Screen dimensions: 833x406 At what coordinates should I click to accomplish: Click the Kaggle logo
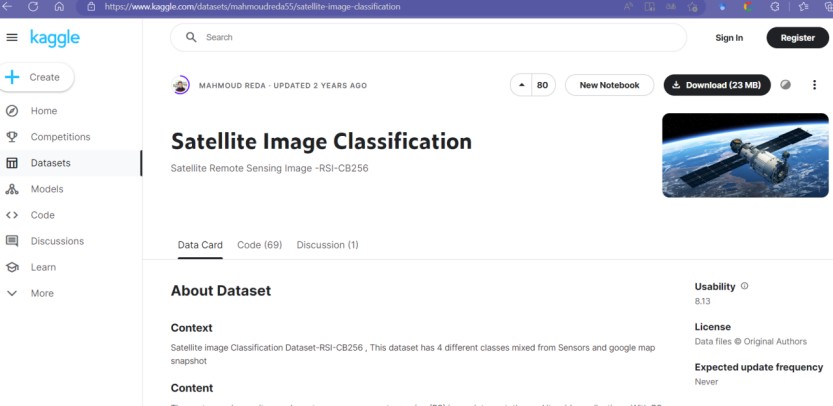click(x=54, y=38)
